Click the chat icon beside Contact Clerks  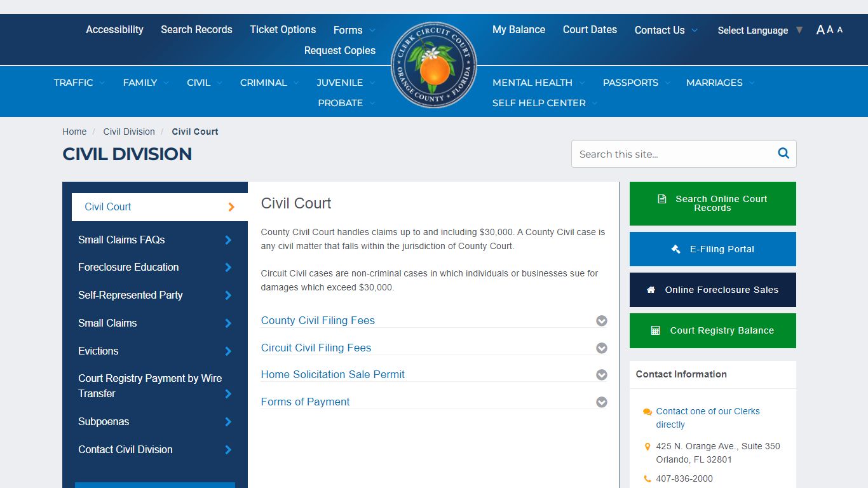648,412
